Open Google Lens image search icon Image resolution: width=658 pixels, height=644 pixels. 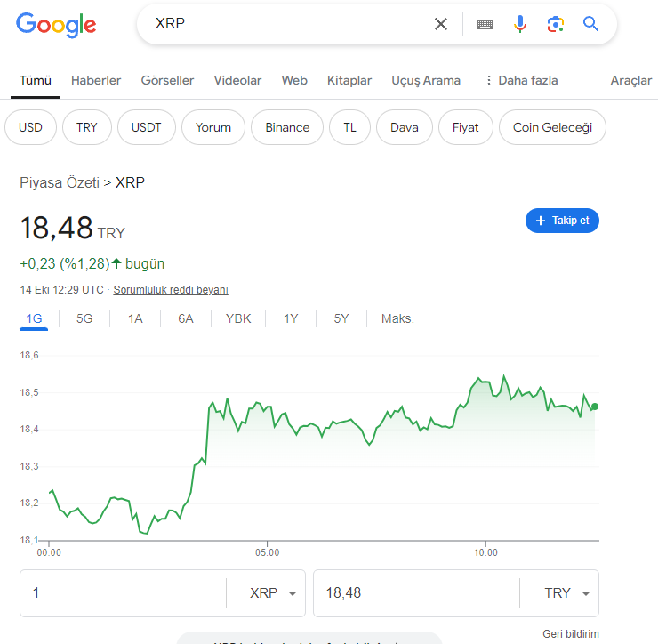[556, 24]
